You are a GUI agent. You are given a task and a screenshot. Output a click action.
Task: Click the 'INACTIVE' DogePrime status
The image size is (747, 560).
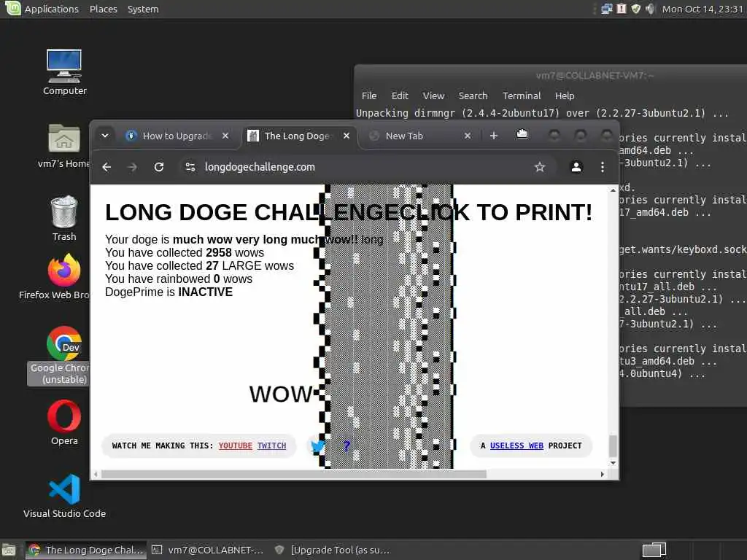[x=205, y=292]
